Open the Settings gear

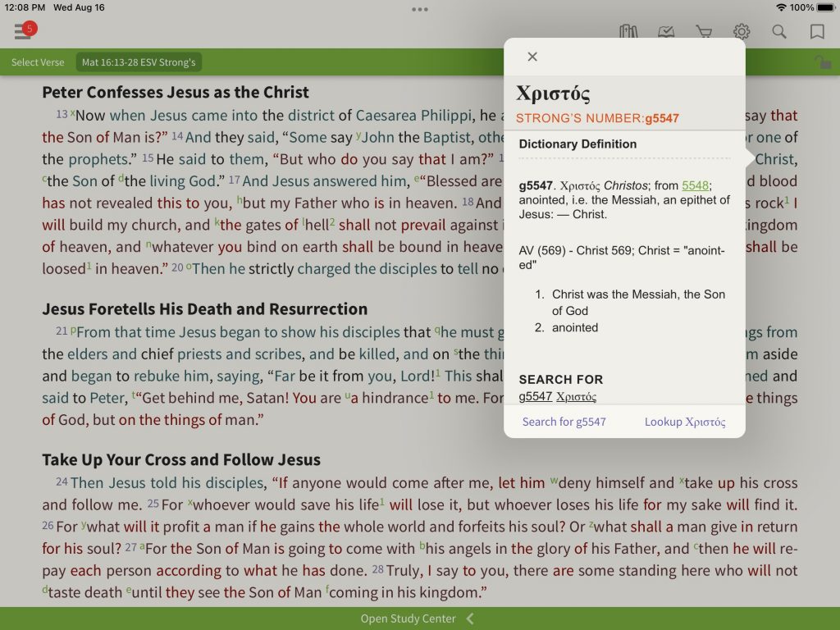click(x=742, y=32)
